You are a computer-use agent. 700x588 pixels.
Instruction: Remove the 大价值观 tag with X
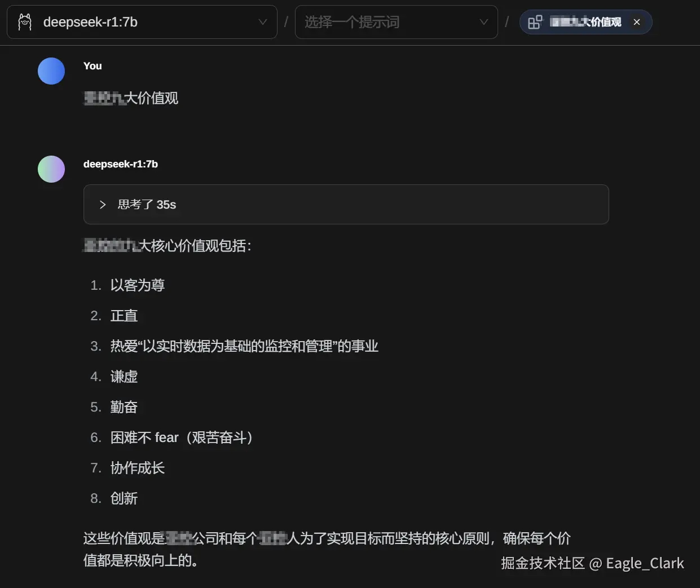[637, 22]
